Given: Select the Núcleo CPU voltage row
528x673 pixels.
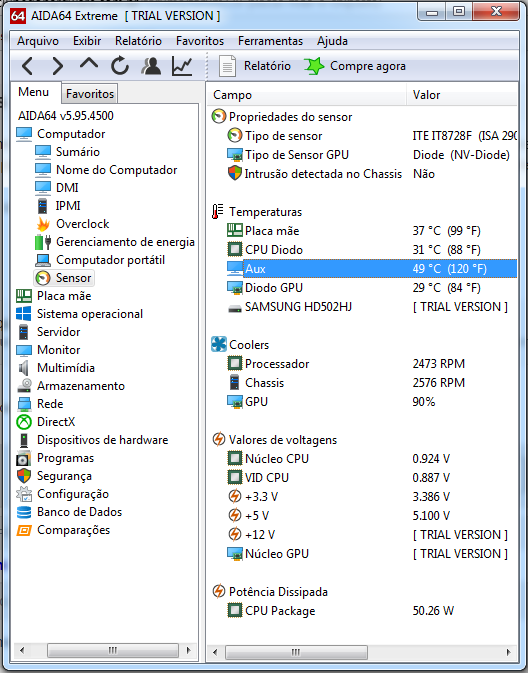Looking at the screenshot, I should (x=371, y=459).
